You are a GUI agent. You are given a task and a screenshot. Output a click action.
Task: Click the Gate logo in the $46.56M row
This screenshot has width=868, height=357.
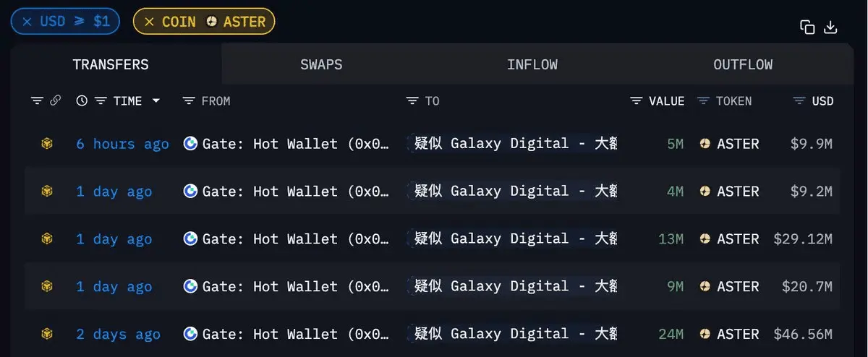(x=190, y=334)
